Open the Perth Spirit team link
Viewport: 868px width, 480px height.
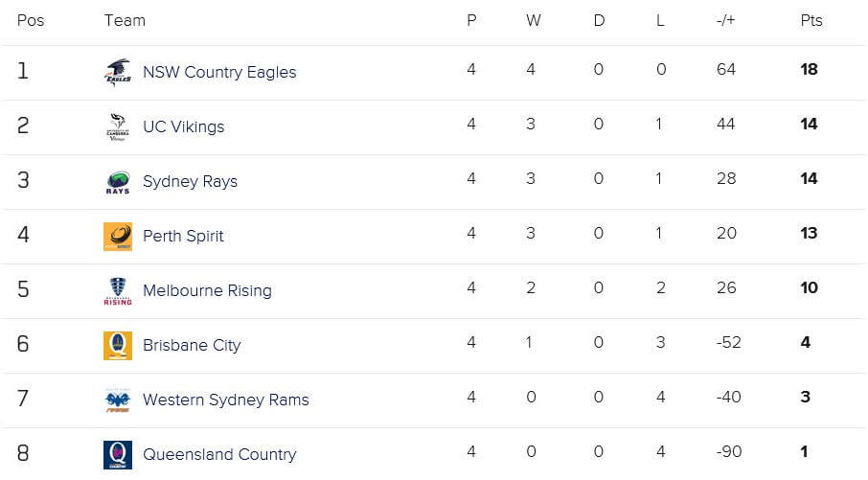[x=183, y=236]
